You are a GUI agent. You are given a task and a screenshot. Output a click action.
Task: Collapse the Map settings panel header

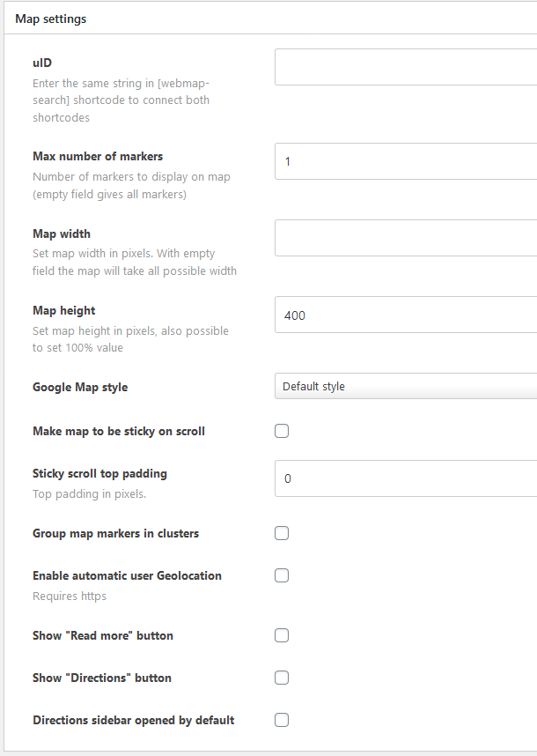pyautogui.click(x=270, y=19)
